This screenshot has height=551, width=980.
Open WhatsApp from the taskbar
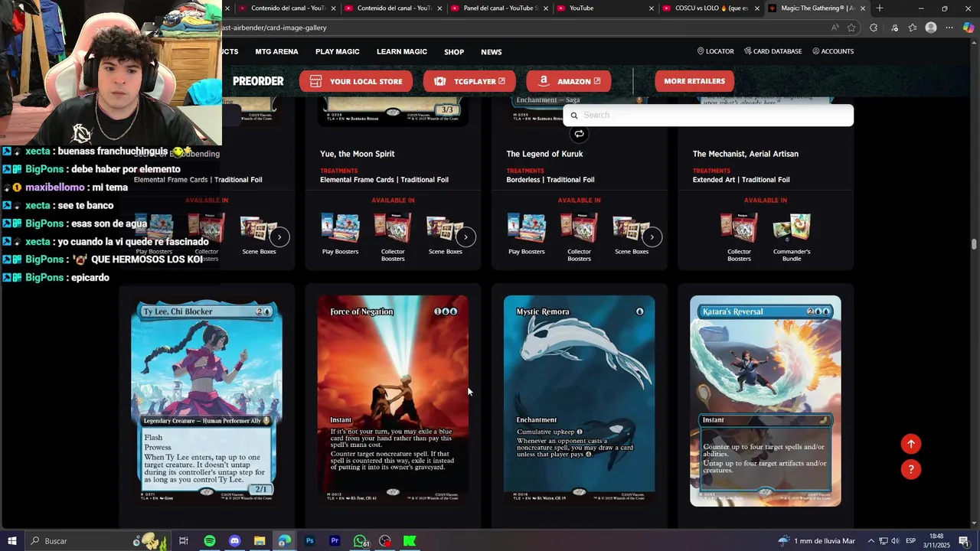click(360, 541)
